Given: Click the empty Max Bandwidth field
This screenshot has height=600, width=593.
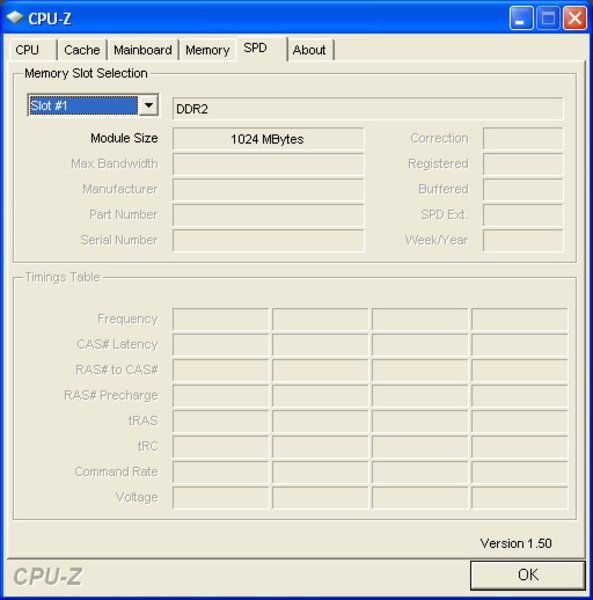Looking at the screenshot, I should 268,164.
